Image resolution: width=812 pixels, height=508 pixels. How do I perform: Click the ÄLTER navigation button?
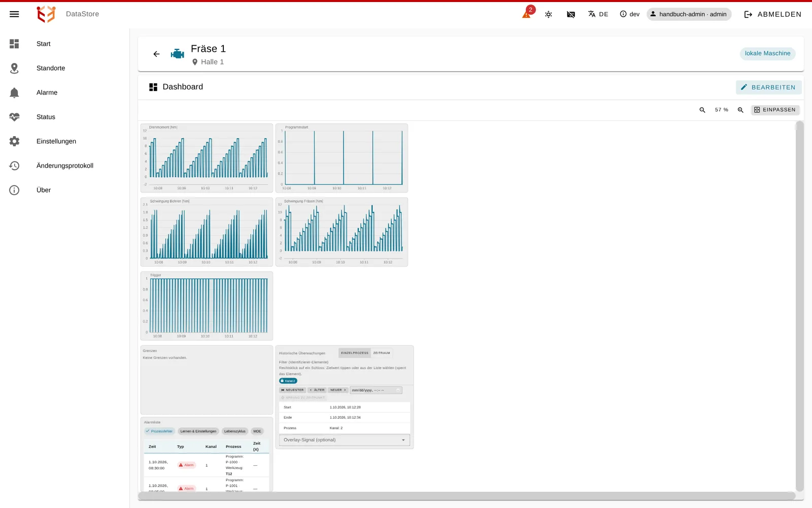(317, 390)
